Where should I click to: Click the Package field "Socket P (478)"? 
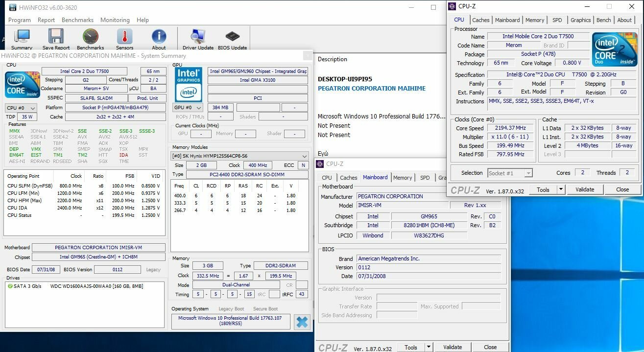[538, 54]
